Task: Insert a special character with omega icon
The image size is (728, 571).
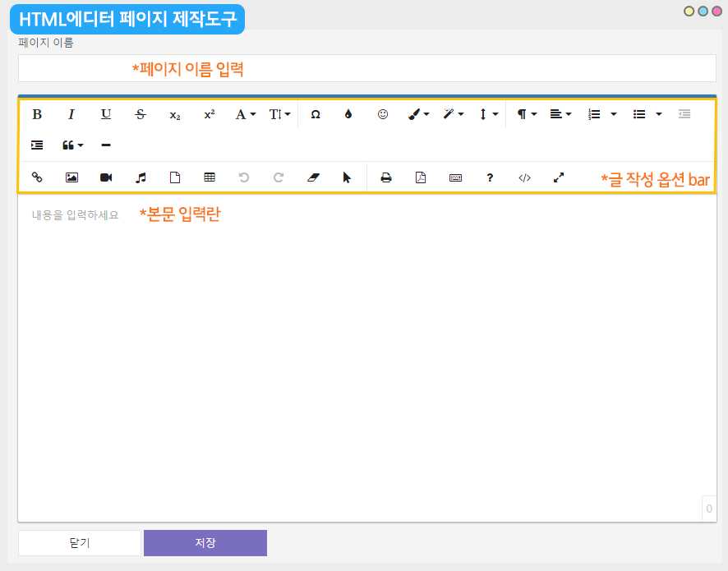Action: (316, 114)
